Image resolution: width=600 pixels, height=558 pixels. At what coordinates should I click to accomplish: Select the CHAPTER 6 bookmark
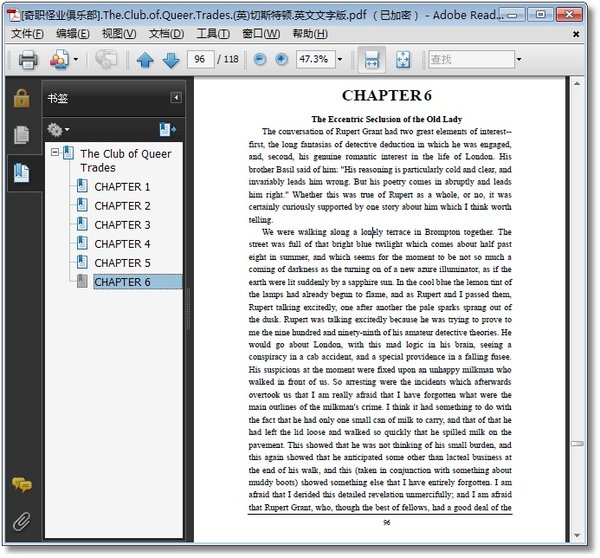point(138,282)
